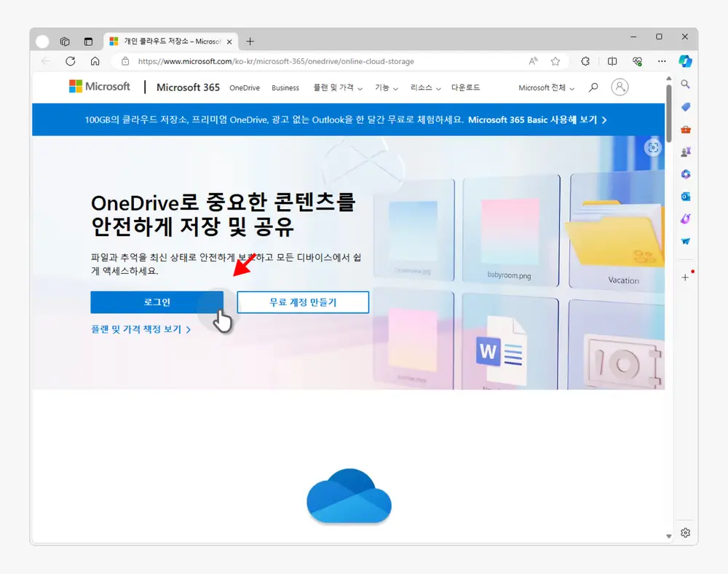728x574 pixels.
Task: Add this page to favorites star
Action: tap(555, 61)
